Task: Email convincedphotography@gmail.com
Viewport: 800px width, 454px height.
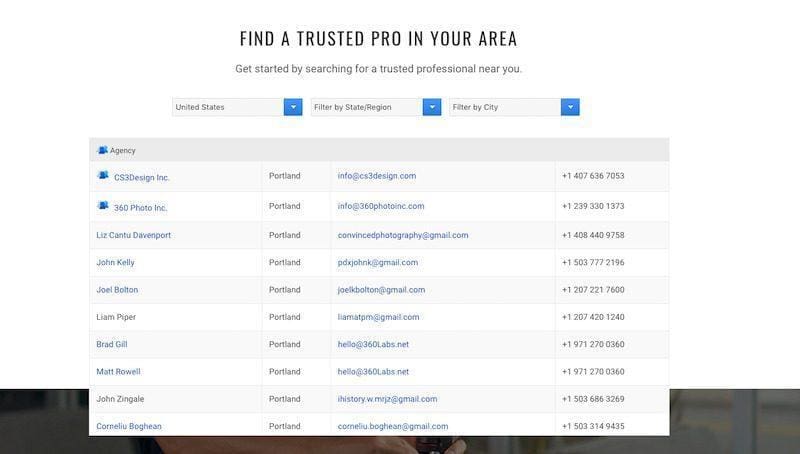Action: [403, 235]
